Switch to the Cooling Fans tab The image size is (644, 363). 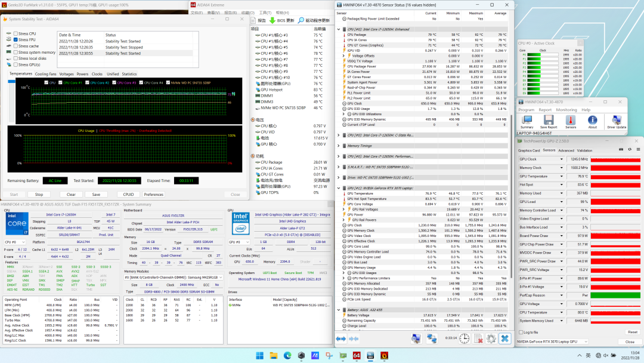[46, 74]
